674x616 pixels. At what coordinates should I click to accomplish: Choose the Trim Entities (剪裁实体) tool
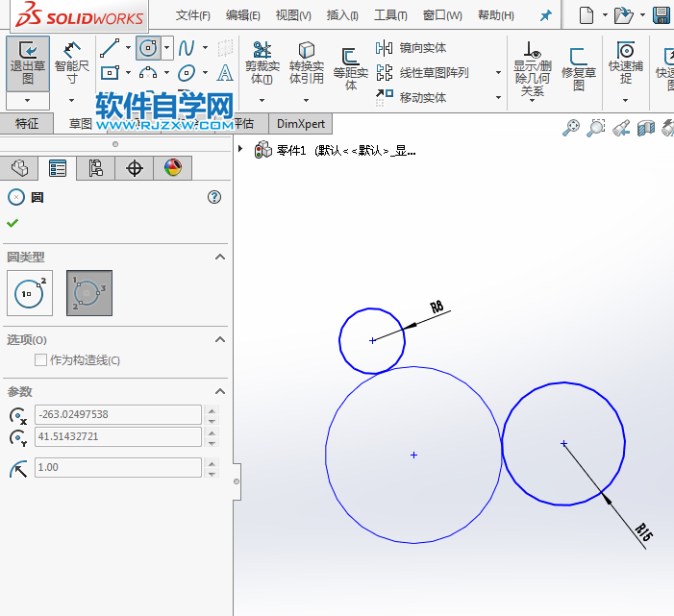[262, 62]
